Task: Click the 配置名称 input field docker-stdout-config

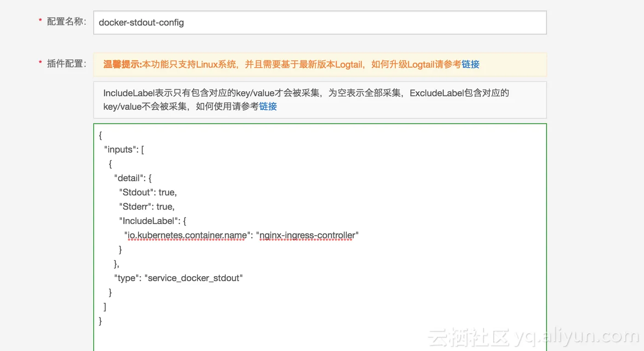Action: tap(320, 23)
